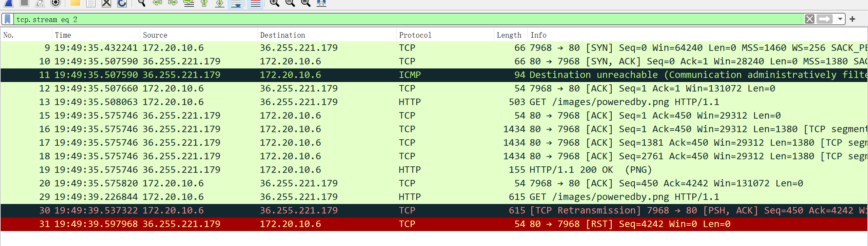The height and width of the screenshot is (246, 868).
Task: Click inside the tcp.stream display filter field
Action: click(407, 19)
